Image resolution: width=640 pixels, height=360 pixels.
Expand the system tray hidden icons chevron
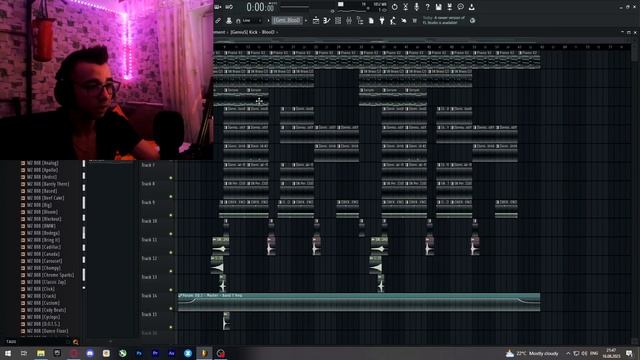[x=568, y=353]
